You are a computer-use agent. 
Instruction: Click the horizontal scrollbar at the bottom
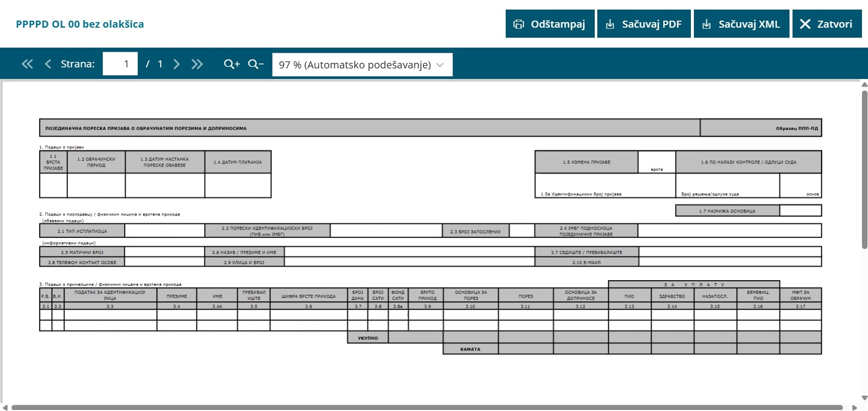[427, 407]
